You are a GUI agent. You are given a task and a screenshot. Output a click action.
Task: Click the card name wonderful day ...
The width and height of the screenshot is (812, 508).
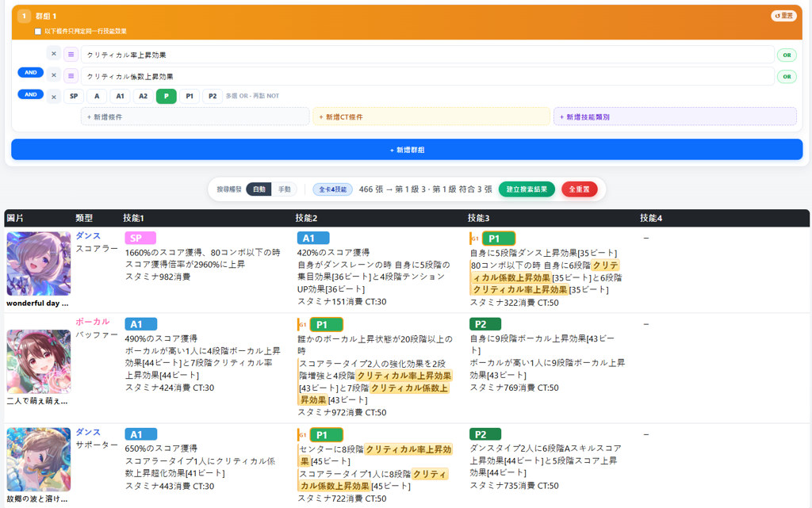[37, 304]
